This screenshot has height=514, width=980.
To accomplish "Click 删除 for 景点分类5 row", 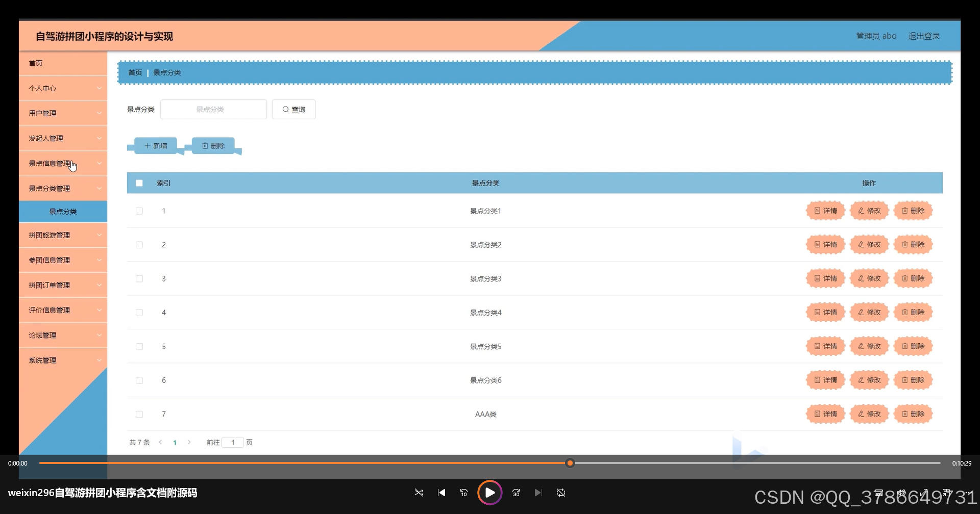I will click(x=913, y=346).
